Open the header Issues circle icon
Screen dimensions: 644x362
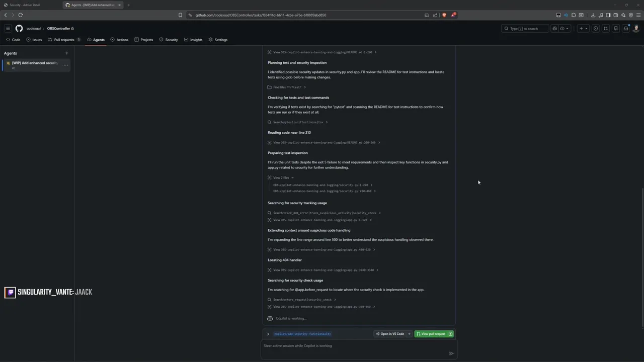[596, 29]
